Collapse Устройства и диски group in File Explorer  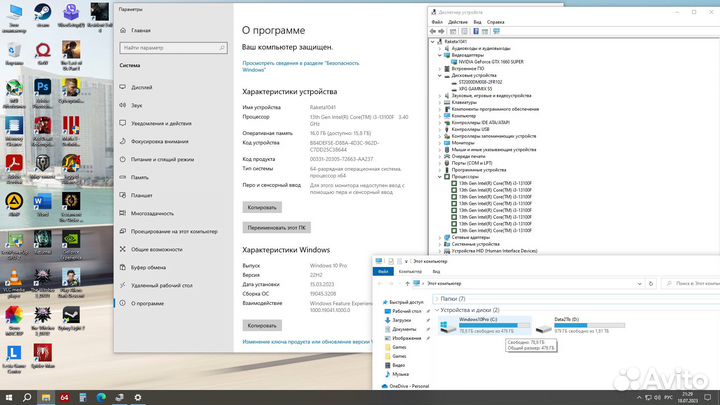437,310
